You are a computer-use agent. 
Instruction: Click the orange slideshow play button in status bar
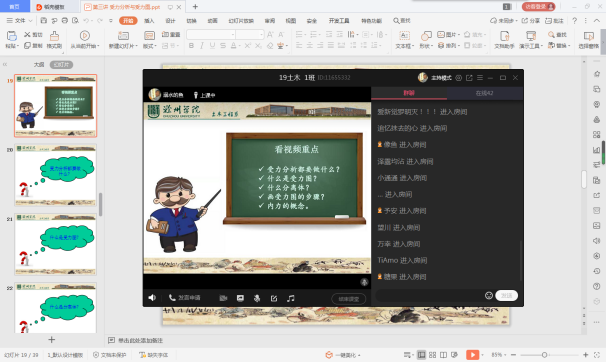click(472, 355)
